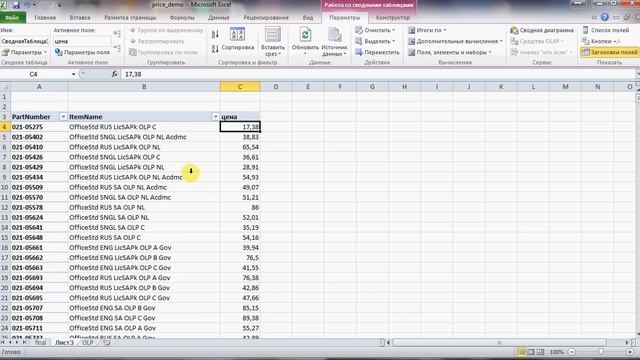The height and width of the screenshot is (360, 640).
Task: Click the zoom out minus button
Action: (572, 351)
